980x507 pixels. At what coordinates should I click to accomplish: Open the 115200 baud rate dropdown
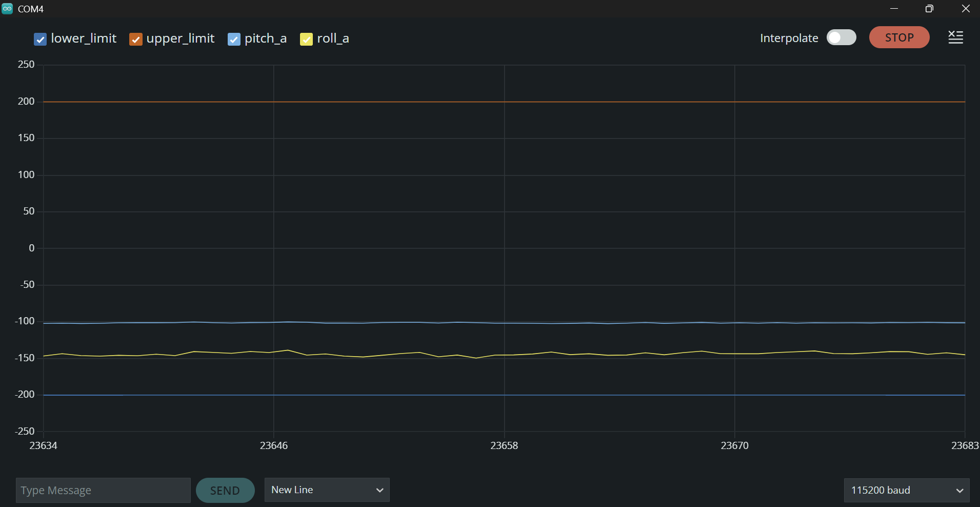click(907, 490)
